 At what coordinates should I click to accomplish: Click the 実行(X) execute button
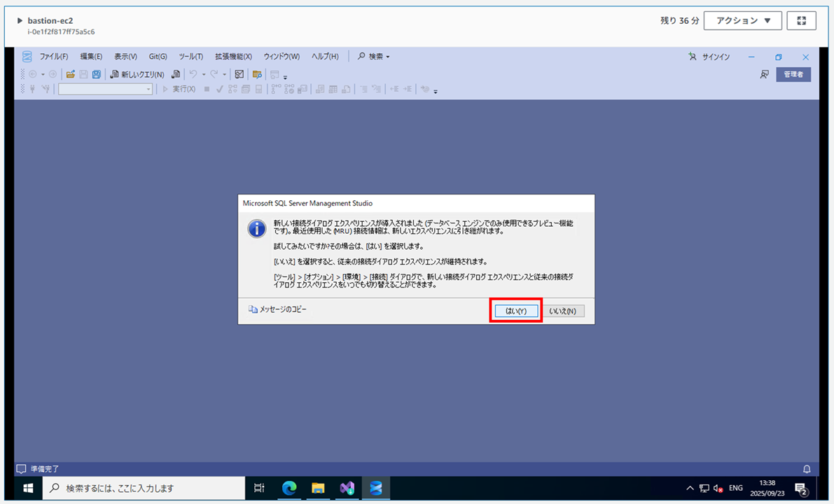tap(179, 90)
